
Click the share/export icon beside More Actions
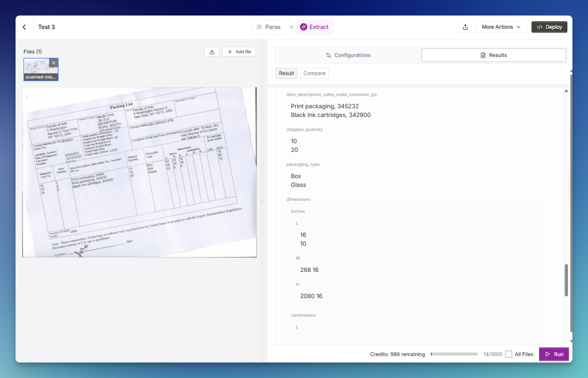coord(464,27)
